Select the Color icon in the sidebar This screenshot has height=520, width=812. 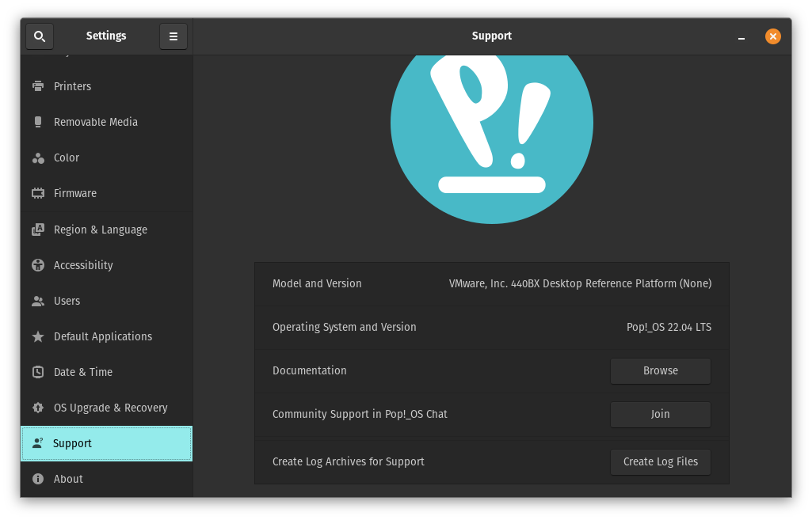(38, 158)
